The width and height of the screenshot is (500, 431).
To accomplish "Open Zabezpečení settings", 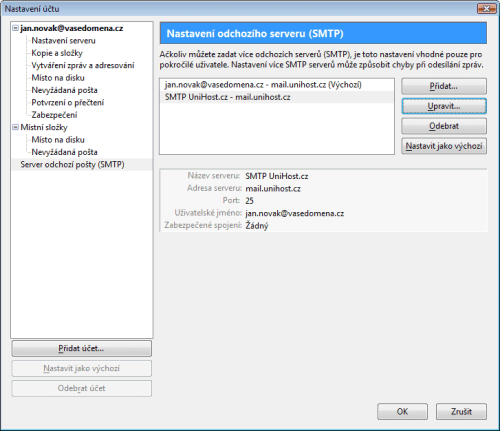I will pos(54,115).
